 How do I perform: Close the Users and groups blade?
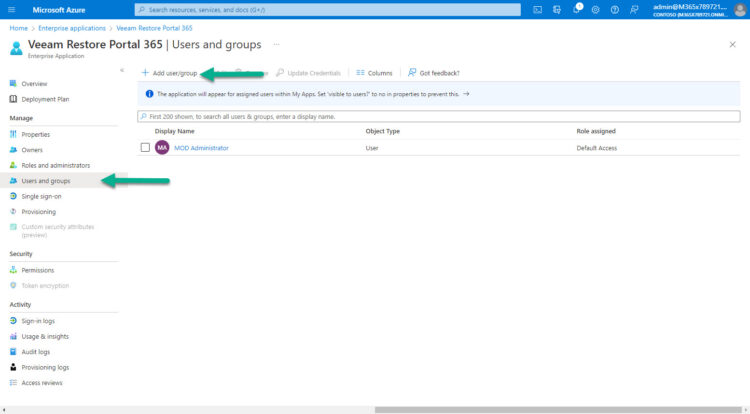(732, 44)
